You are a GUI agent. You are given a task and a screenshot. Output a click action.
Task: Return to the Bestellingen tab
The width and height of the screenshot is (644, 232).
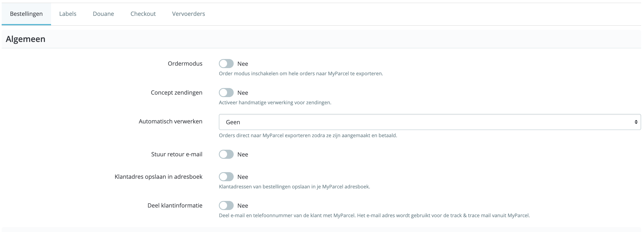[26, 14]
